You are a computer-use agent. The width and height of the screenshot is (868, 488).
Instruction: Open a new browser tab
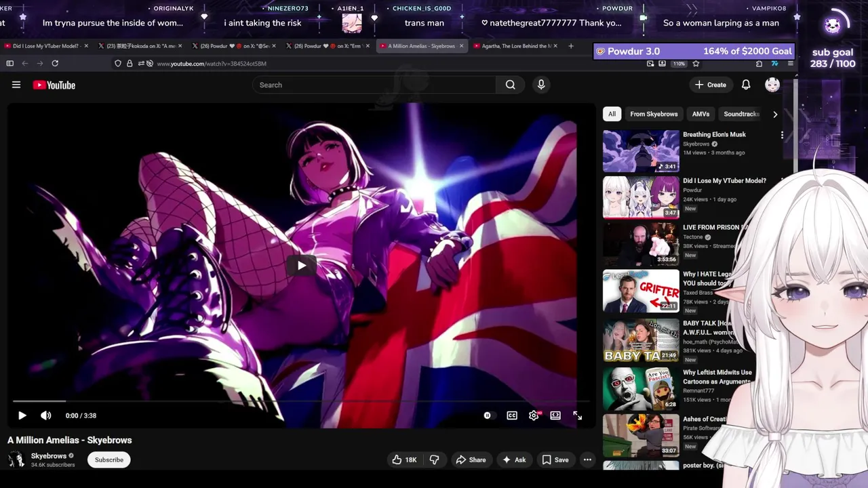point(571,46)
